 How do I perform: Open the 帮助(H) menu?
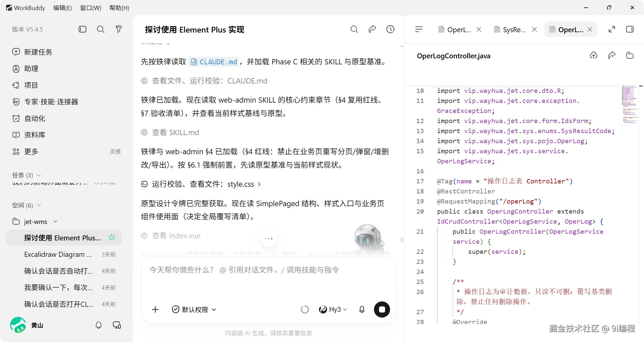119,8
